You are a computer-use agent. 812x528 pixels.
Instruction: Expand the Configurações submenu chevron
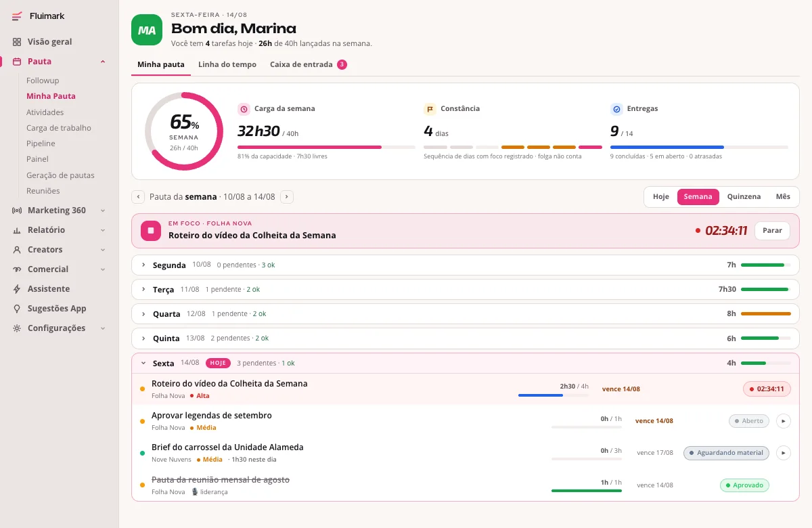coord(103,328)
